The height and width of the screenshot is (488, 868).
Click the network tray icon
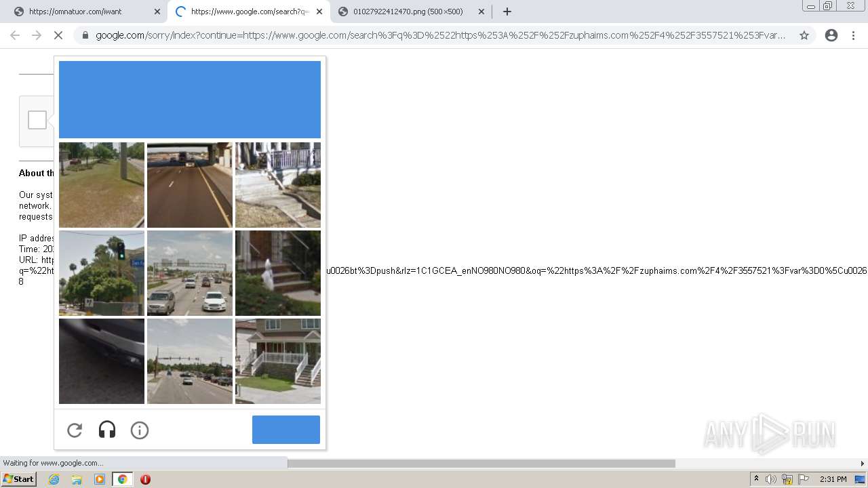click(x=787, y=479)
